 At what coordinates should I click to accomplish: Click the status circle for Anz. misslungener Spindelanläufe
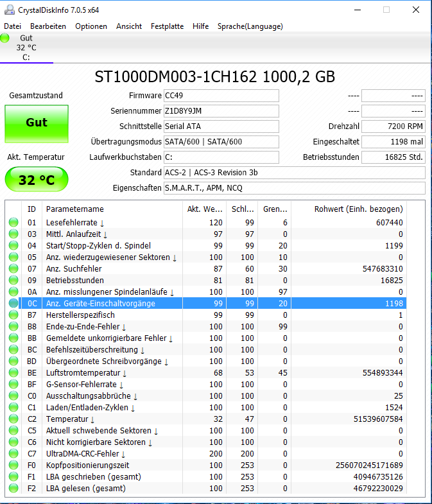pyautogui.click(x=13, y=292)
